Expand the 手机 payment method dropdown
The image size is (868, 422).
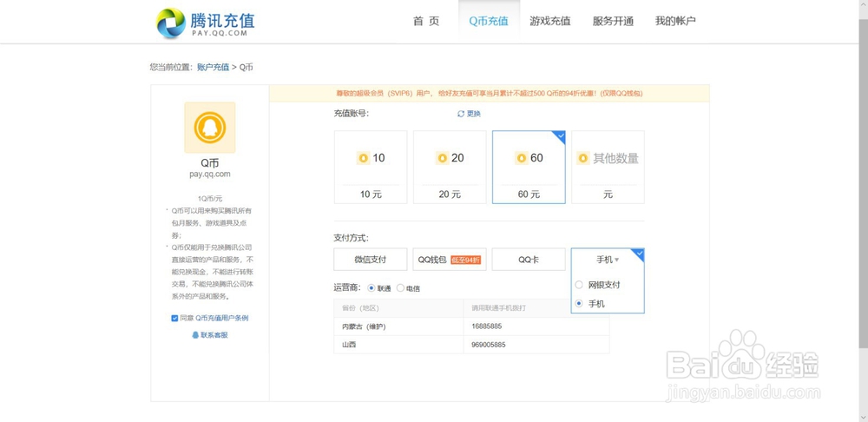pos(608,259)
